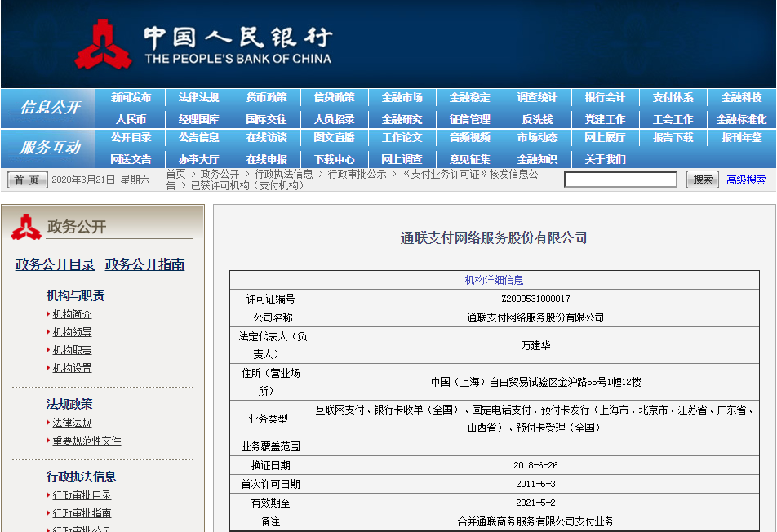
Task: Click the search text input box
Action: click(620, 180)
